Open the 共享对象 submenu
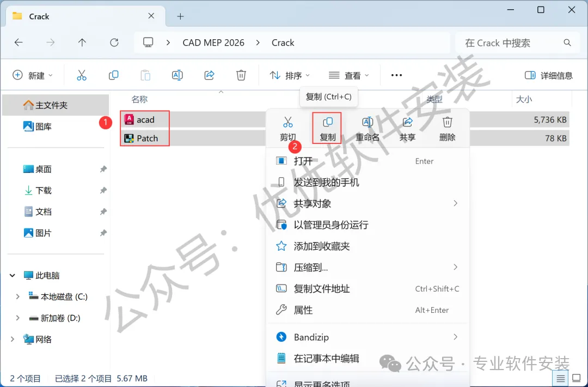 pos(367,203)
